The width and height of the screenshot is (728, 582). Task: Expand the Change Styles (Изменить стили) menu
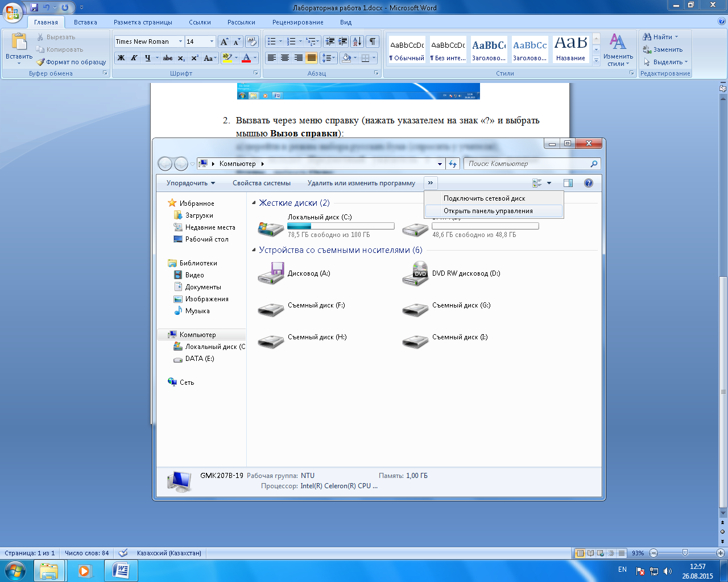pos(618,50)
